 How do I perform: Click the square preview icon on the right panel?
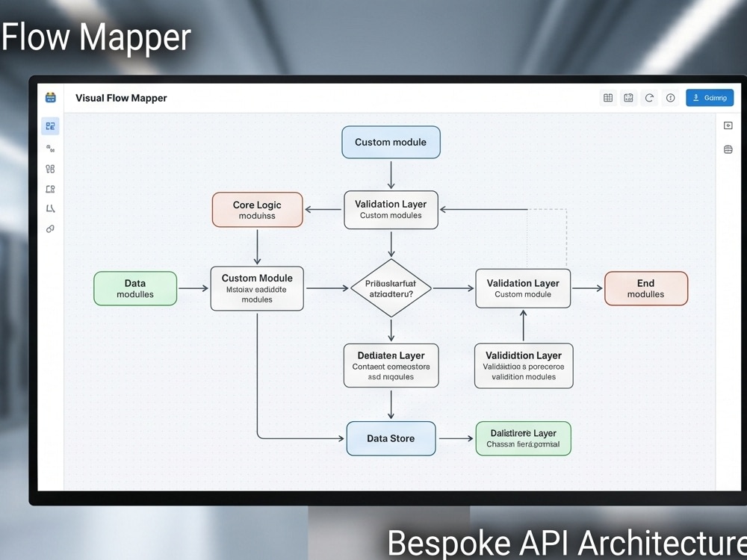point(728,125)
